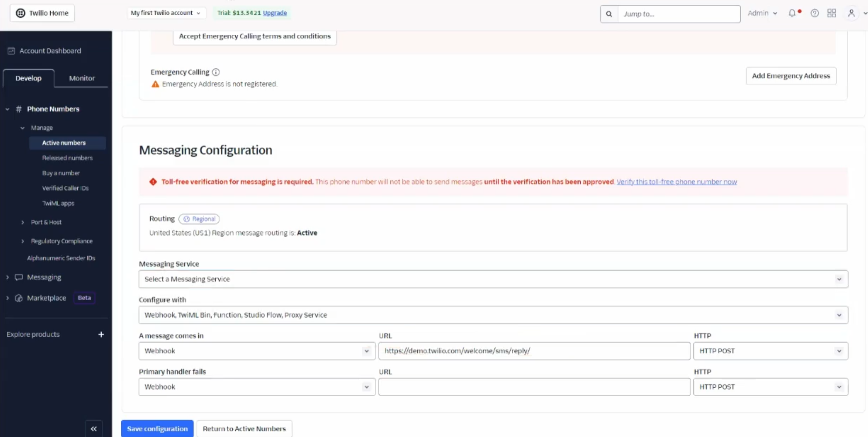Click the Twilio Home button
The width and height of the screenshot is (868, 437).
pyautogui.click(x=42, y=13)
